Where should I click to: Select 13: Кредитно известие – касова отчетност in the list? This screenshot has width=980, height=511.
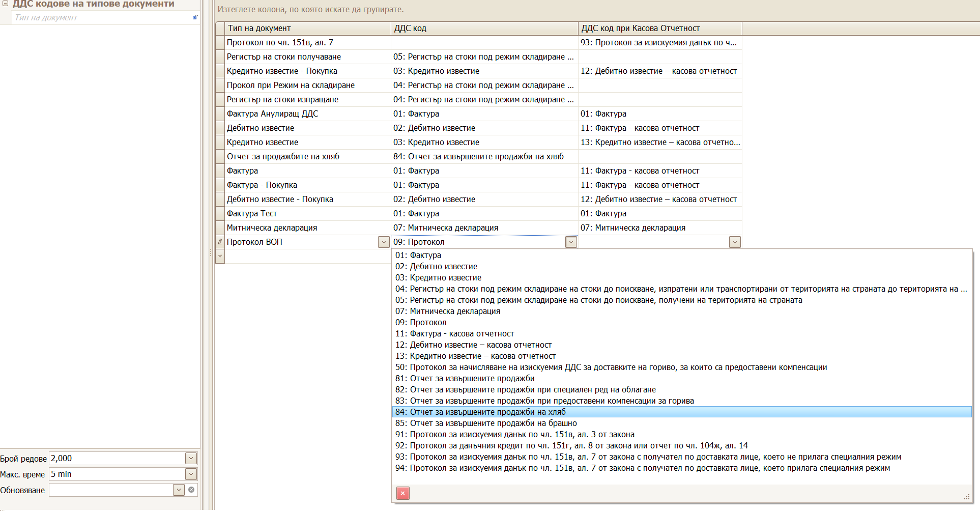pyautogui.click(x=682, y=356)
